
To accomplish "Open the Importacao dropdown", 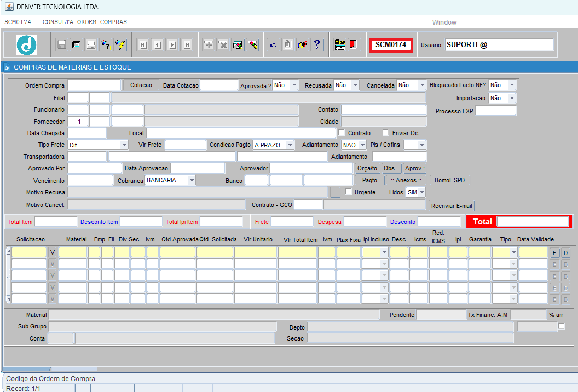I will (x=512, y=98).
